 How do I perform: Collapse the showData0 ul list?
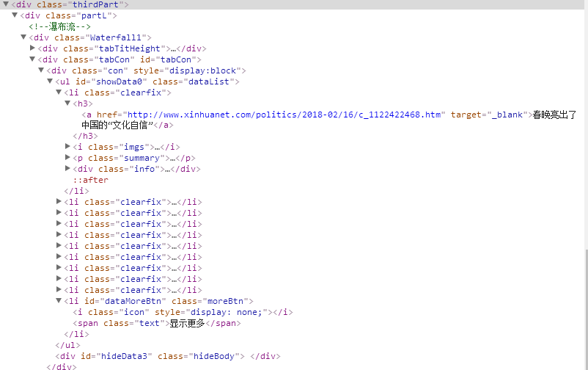pos(50,81)
